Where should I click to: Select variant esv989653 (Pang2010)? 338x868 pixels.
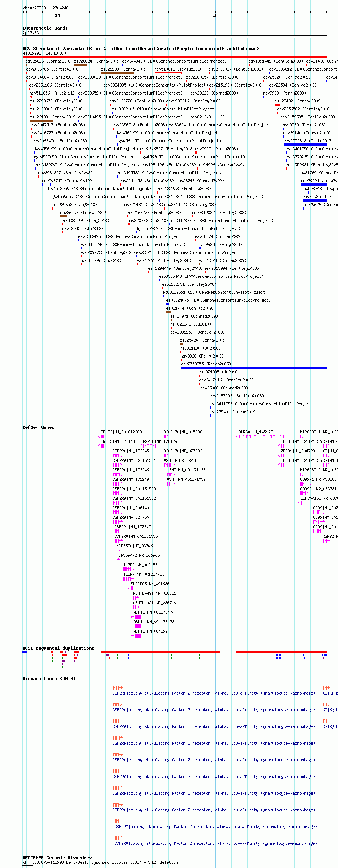pyautogui.click(x=74, y=205)
